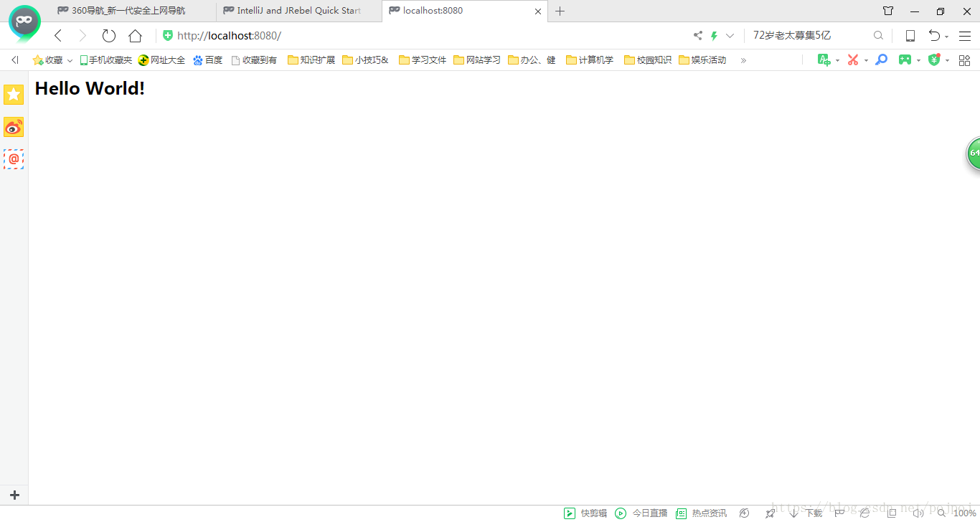
Task: Open 收藏到有 bookmark
Action: tap(254, 60)
